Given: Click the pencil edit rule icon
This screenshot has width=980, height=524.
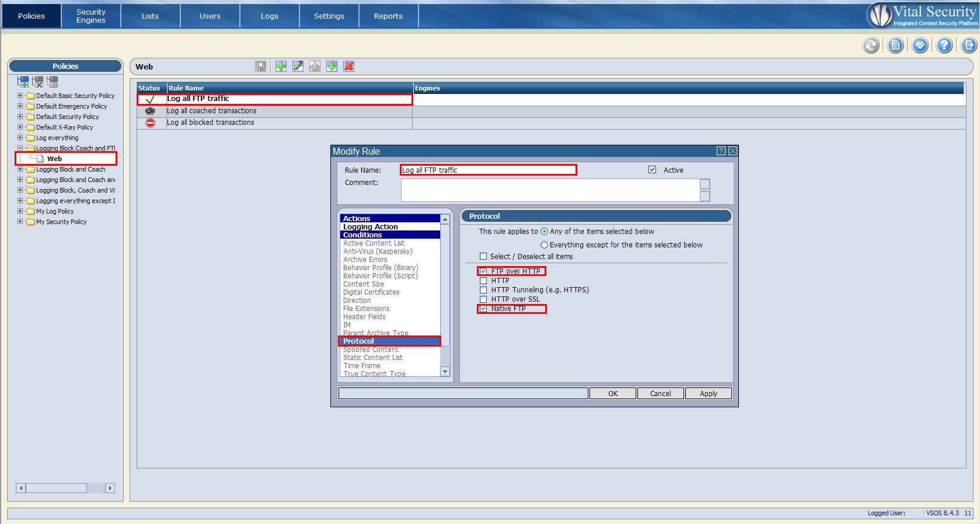Looking at the screenshot, I should (x=298, y=67).
